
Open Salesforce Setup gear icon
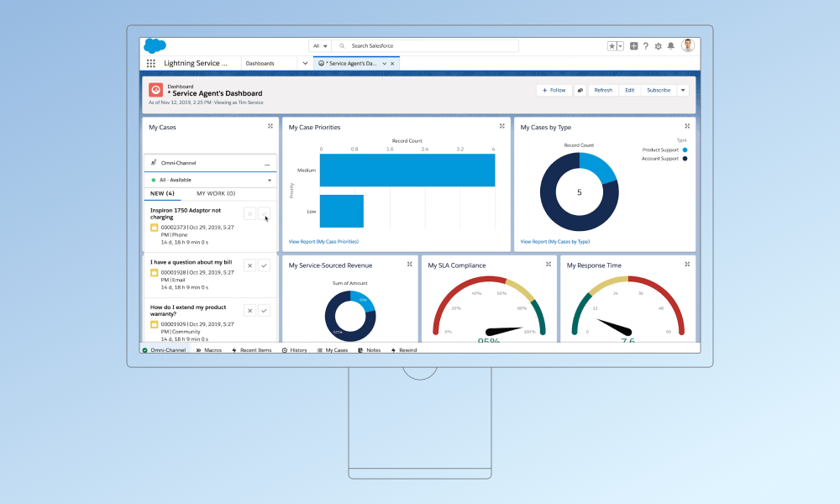658,45
